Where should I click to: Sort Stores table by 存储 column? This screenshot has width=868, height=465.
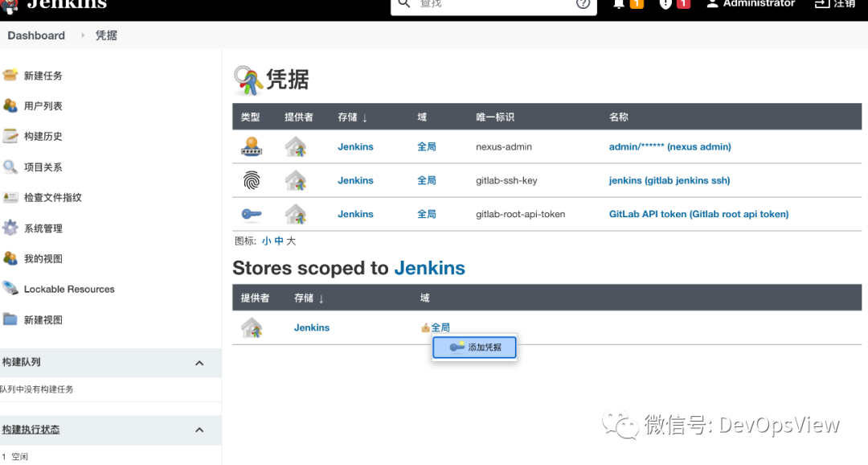pos(309,298)
